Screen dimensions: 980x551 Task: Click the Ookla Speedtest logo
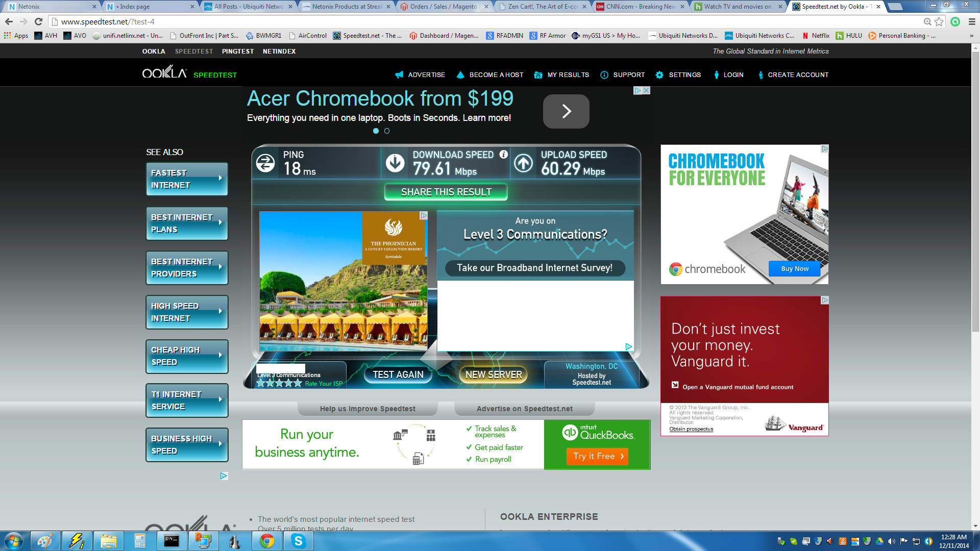189,73
